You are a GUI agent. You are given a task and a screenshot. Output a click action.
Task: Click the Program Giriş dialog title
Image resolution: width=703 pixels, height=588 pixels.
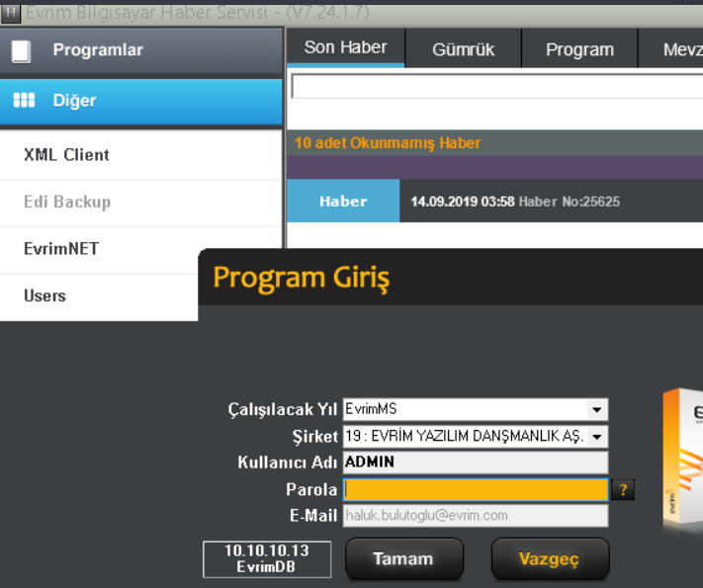[x=302, y=278]
